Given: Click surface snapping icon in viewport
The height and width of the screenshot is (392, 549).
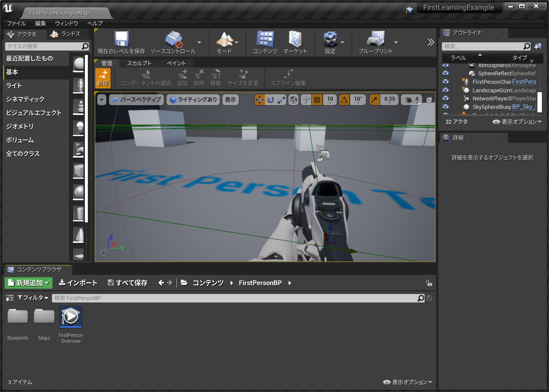Looking at the screenshot, I should pyautogui.click(x=306, y=100).
